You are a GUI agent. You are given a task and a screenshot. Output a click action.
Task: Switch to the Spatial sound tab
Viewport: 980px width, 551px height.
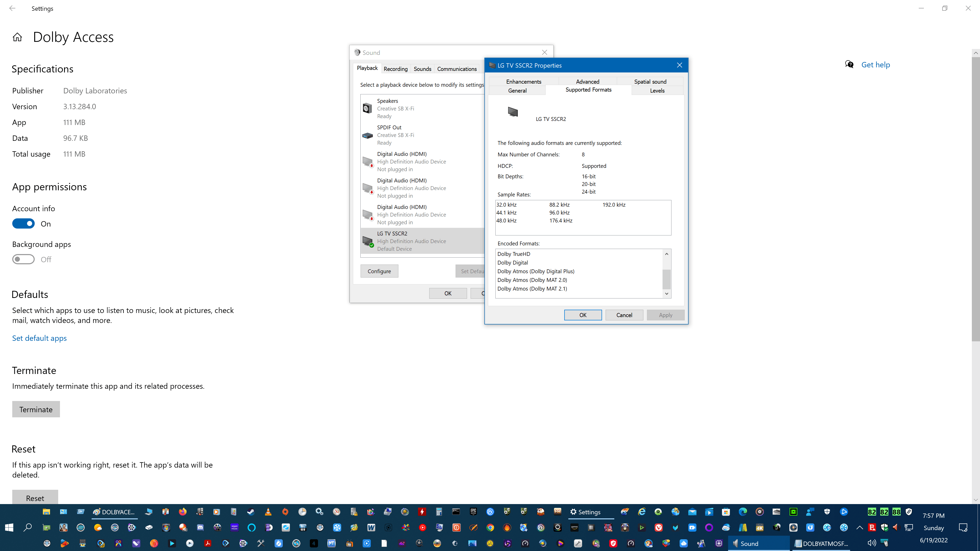coord(650,81)
